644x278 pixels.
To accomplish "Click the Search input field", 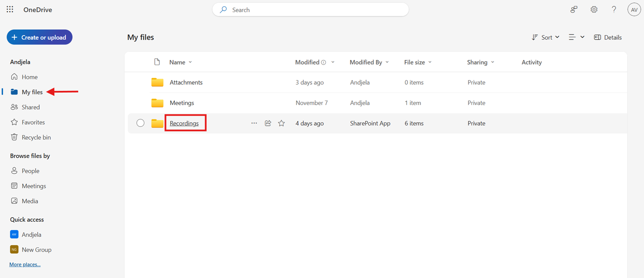I will coord(310,10).
